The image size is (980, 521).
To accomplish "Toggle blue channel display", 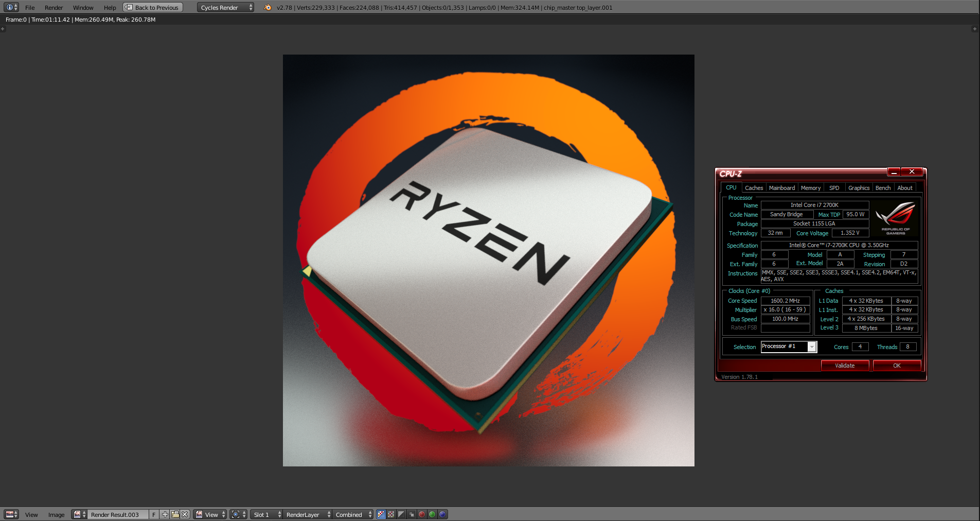I will [442, 514].
